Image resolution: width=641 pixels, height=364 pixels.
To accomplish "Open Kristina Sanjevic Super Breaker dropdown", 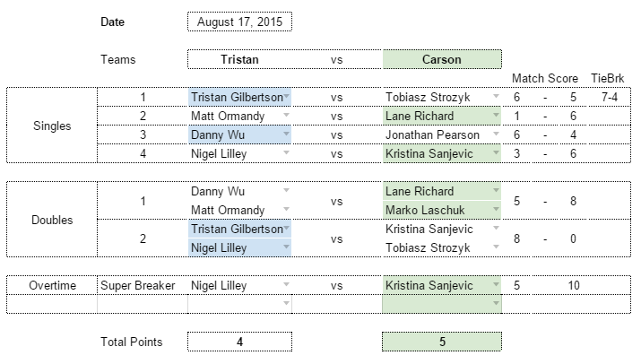I will tap(496, 285).
